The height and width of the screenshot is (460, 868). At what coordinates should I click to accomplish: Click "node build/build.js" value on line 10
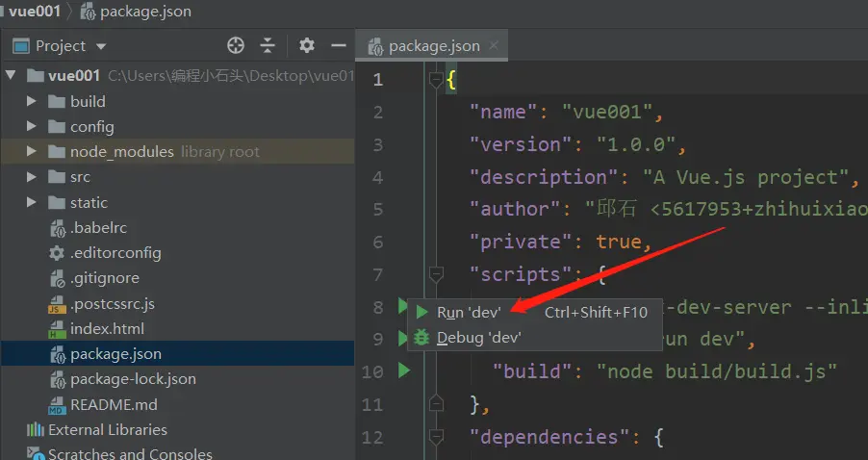tap(717, 371)
